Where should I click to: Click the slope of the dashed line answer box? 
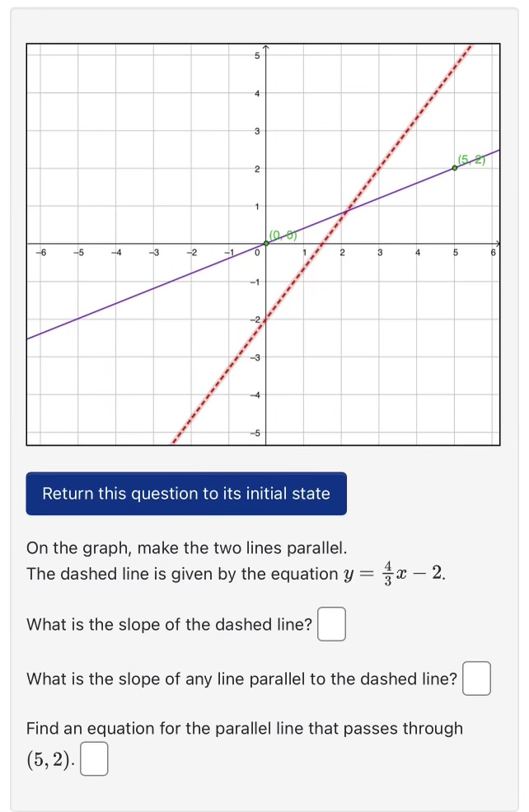(x=331, y=624)
